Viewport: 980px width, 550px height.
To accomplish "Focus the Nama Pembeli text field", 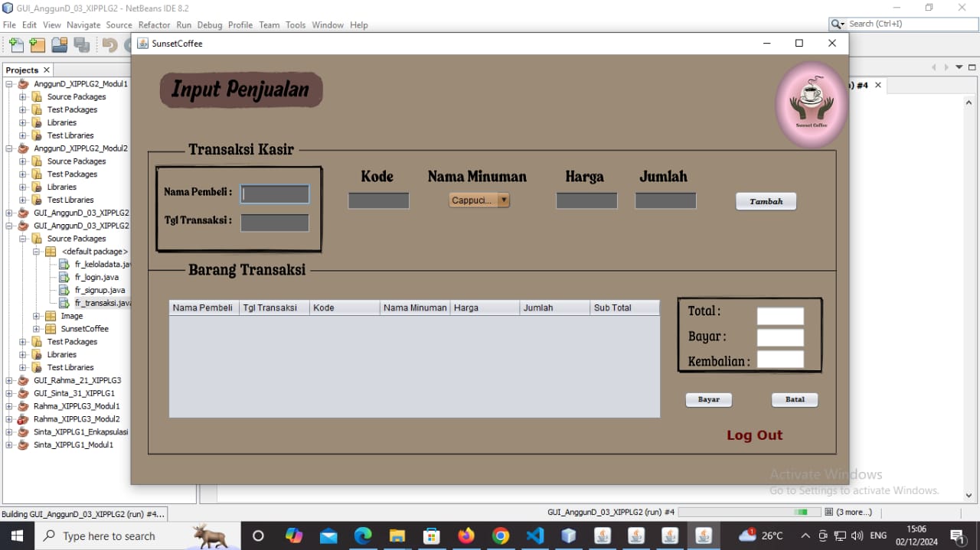I will pyautogui.click(x=275, y=194).
